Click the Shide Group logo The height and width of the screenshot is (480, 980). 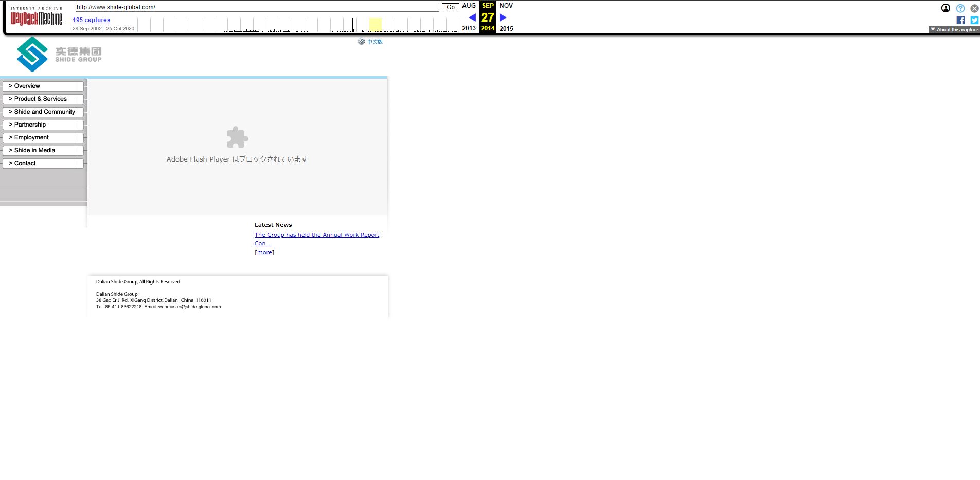(59, 54)
